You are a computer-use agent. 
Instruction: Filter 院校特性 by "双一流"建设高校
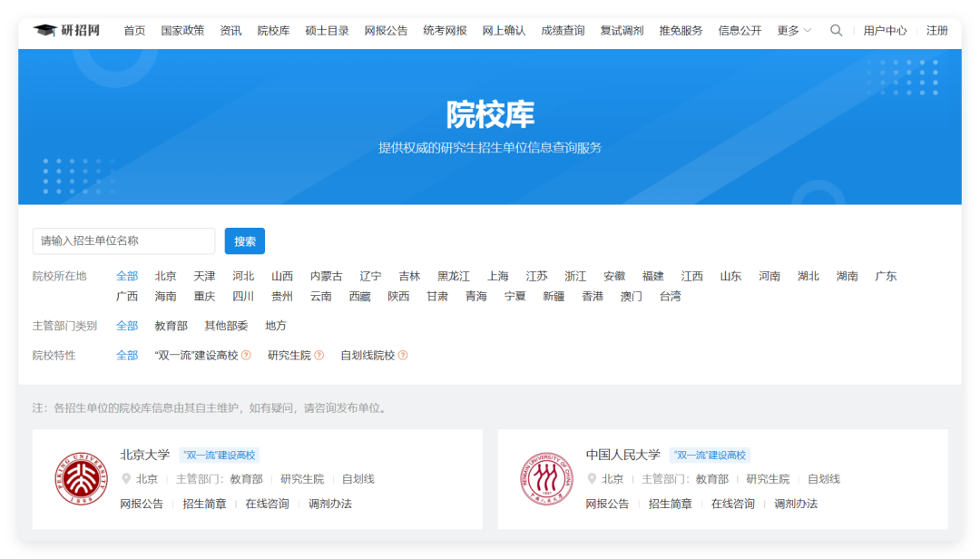pyautogui.click(x=196, y=355)
